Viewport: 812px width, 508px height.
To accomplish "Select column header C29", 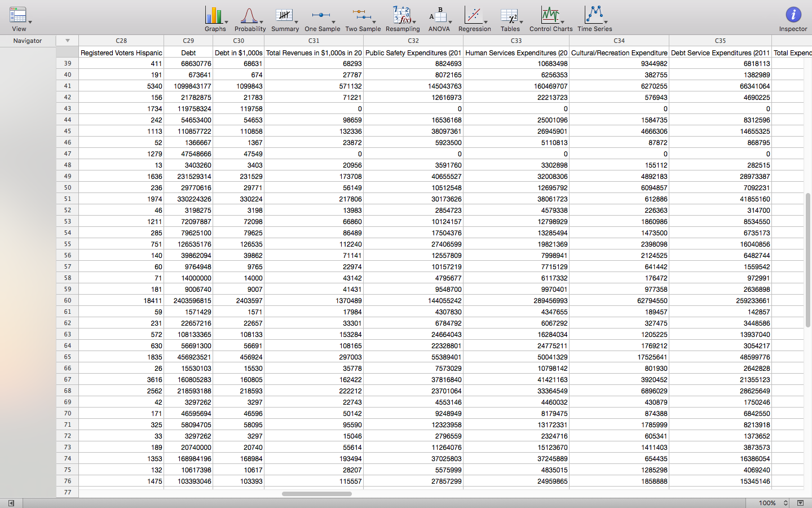I will [x=188, y=41].
